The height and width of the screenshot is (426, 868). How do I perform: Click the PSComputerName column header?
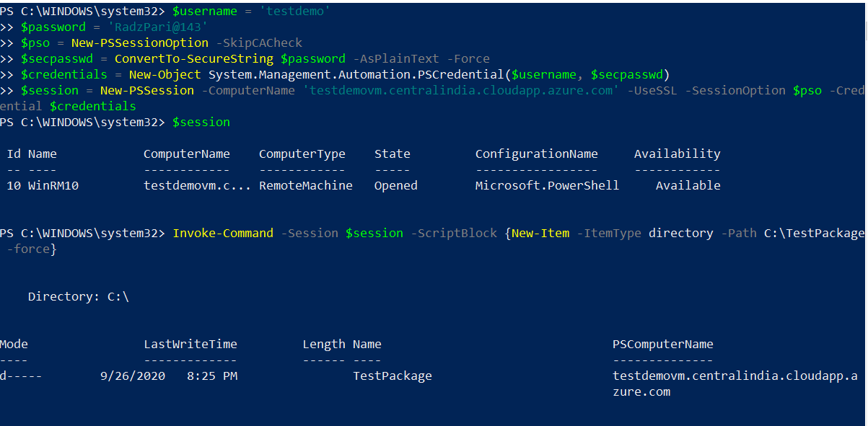[662, 344]
